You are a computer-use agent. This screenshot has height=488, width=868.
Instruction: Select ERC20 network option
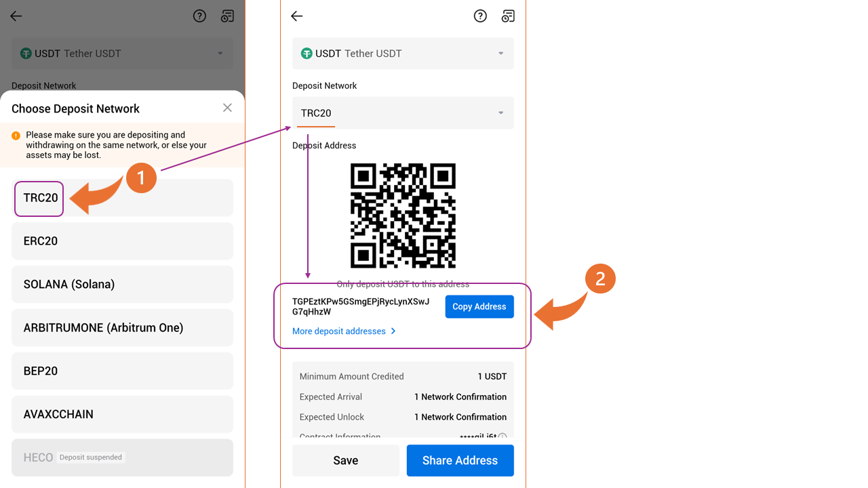click(122, 241)
